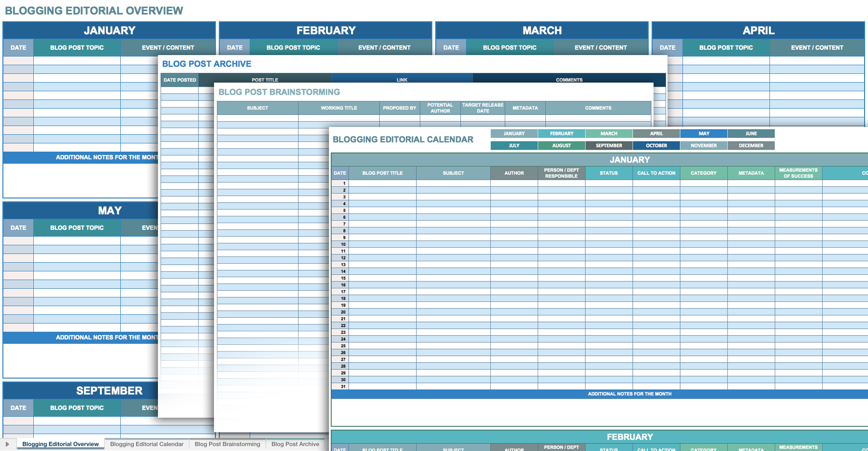
Task: Click the Blogging Editorial Calendar title
Action: [x=403, y=140]
